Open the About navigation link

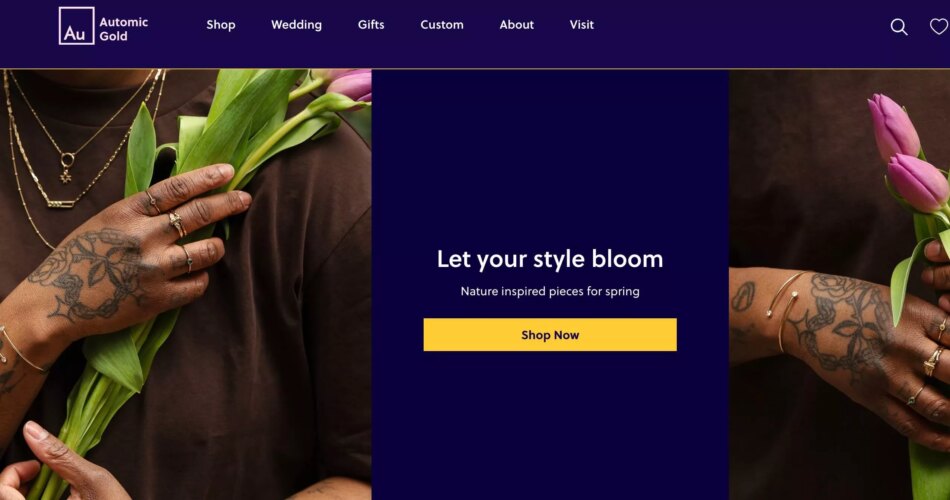(516, 25)
